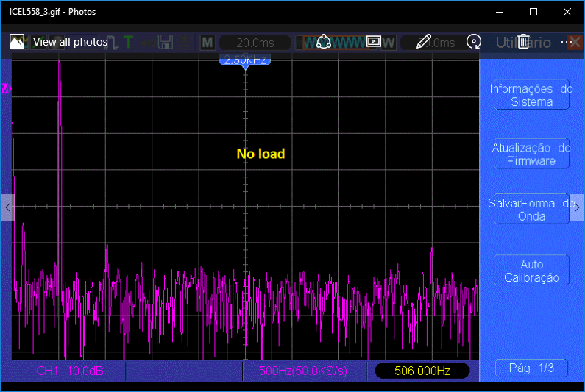Click the 'SalvarForma de Onda' button in image
This screenshot has width=585, height=392.
point(531,210)
